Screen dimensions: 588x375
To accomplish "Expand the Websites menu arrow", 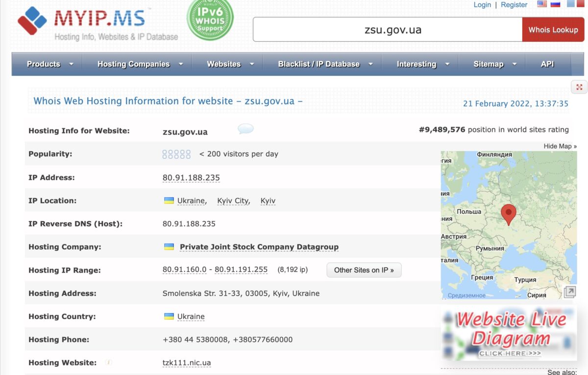I will (252, 64).
